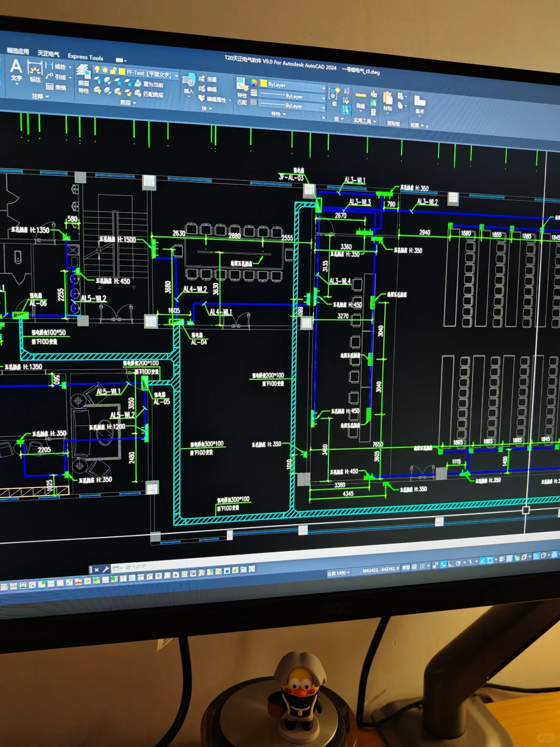Viewport: 560px width, 747px height.
Task: Click the command line wrench customize icon
Action: point(105,570)
